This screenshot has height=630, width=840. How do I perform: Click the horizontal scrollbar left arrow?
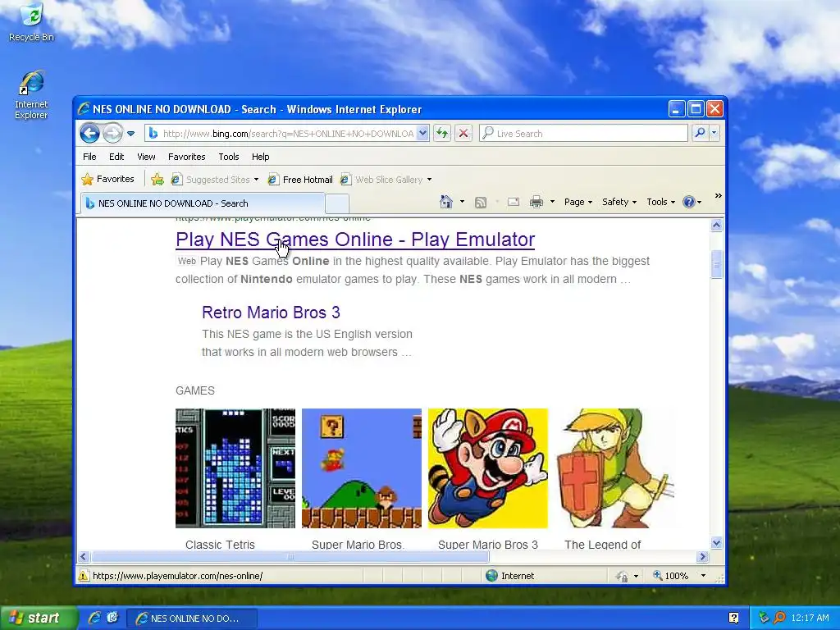[84, 557]
